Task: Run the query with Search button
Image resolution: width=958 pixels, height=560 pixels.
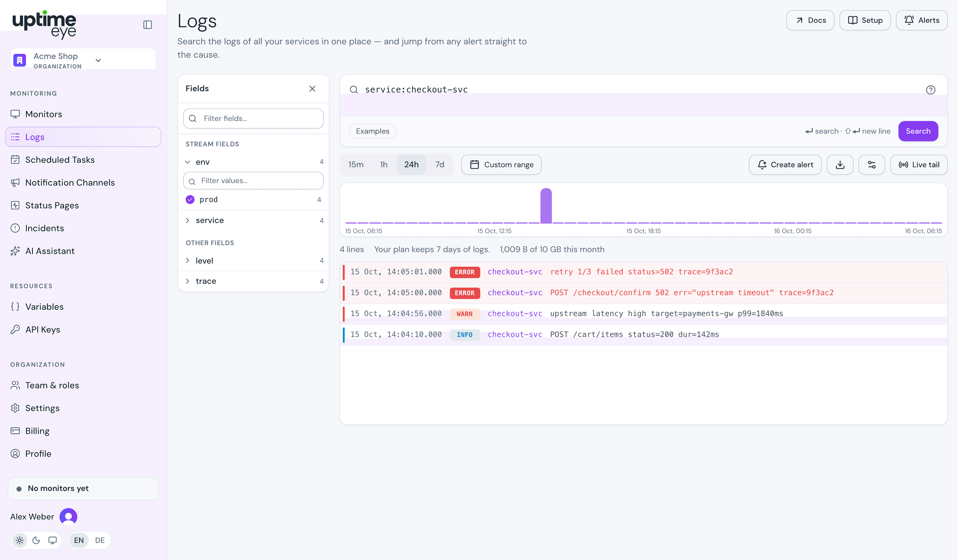Action: coord(918,131)
